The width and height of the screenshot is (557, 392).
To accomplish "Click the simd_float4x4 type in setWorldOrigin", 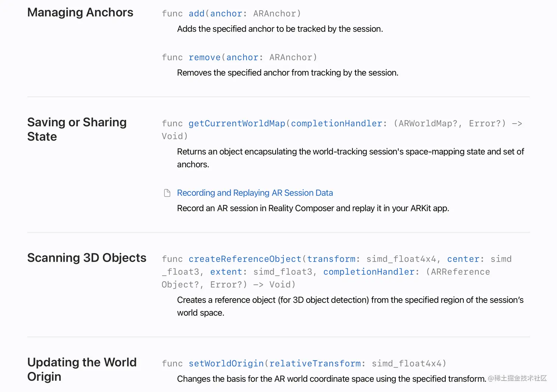I will (x=409, y=364).
